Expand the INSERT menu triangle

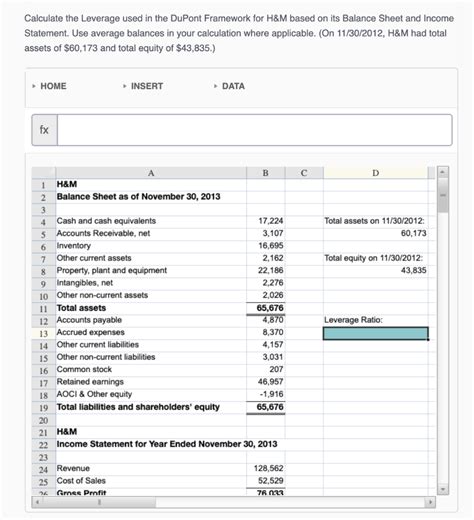[124, 86]
